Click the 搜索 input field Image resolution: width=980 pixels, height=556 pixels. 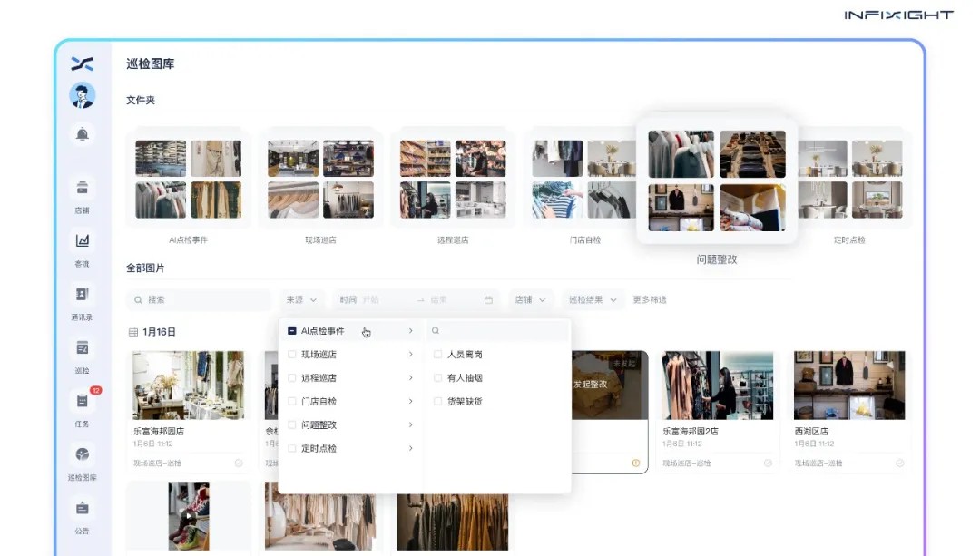click(199, 300)
